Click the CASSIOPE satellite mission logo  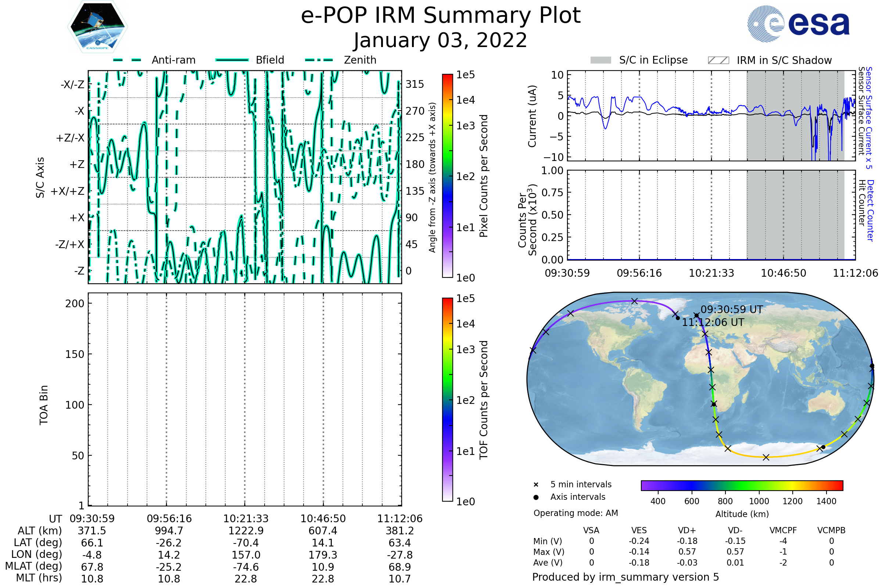tap(97, 27)
